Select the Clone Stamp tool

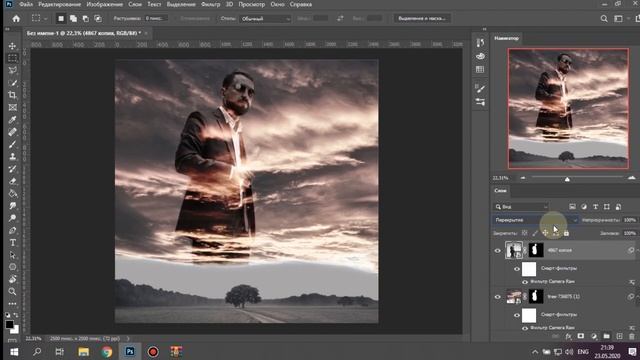[x=13, y=156]
